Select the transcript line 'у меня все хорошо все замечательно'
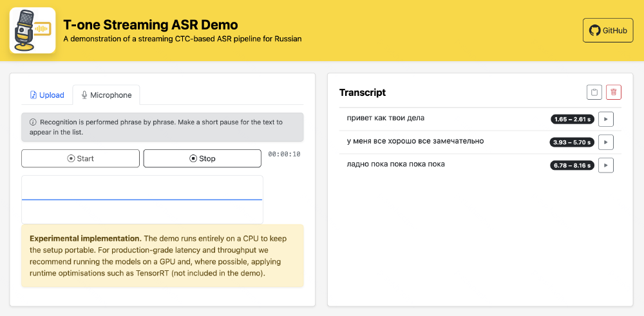This screenshot has width=644, height=316. 415,142
